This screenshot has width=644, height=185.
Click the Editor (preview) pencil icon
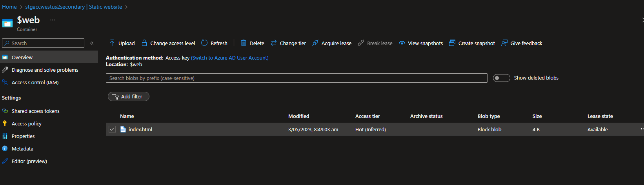point(5,161)
